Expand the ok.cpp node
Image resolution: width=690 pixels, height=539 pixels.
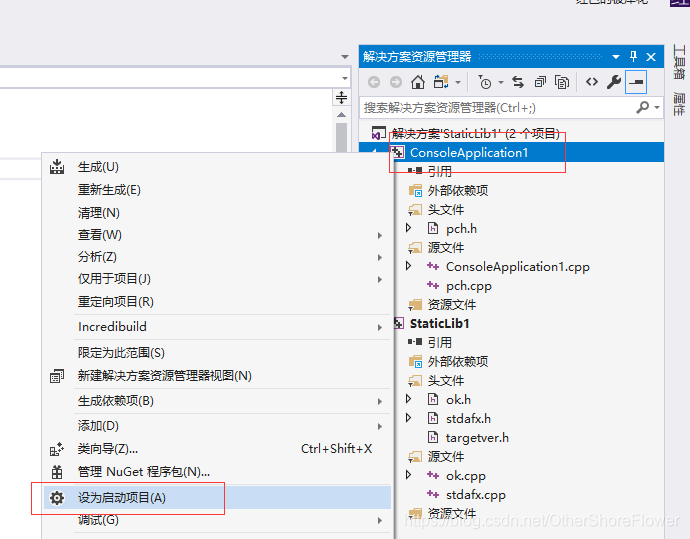(x=409, y=475)
